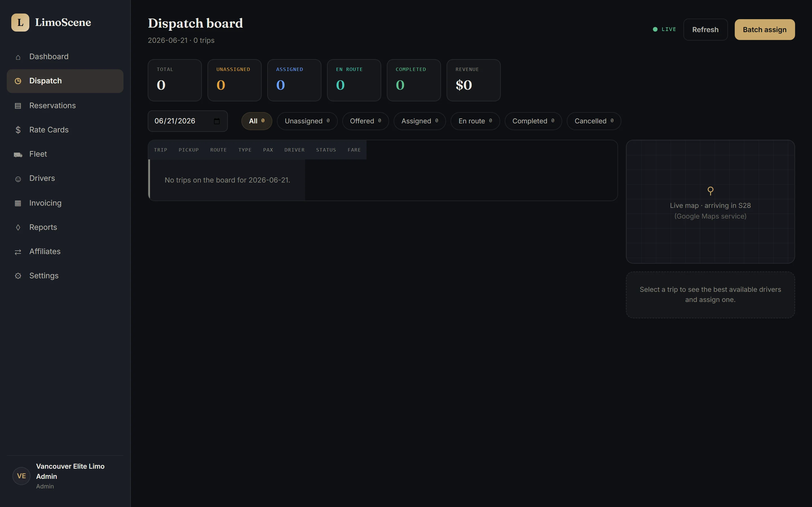Click the Batch assign button
The height and width of the screenshot is (507, 812).
765,30
